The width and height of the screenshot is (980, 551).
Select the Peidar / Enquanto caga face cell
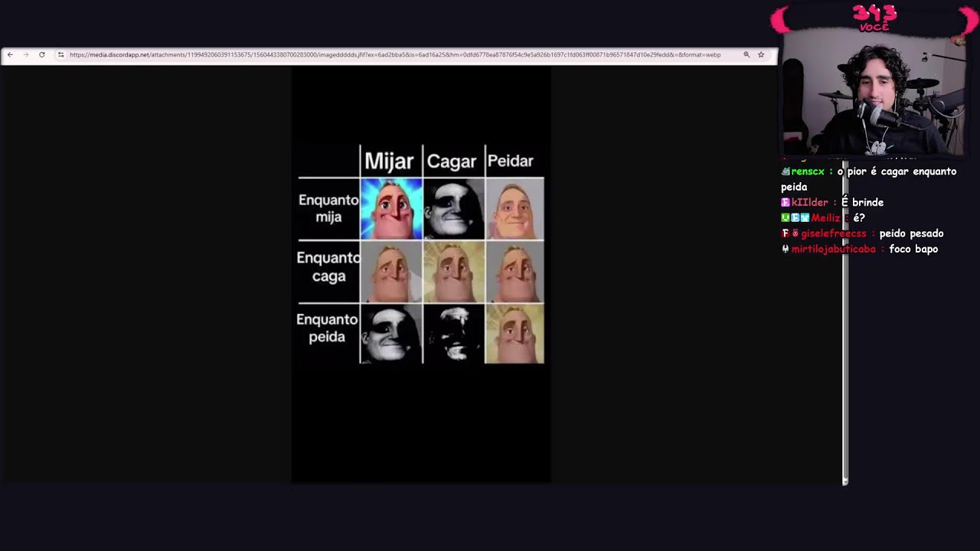coord(514,272)
